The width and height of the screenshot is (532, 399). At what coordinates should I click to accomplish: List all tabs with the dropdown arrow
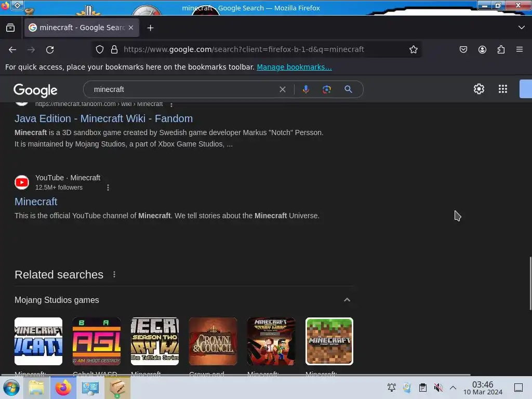(x=522, y=27)
